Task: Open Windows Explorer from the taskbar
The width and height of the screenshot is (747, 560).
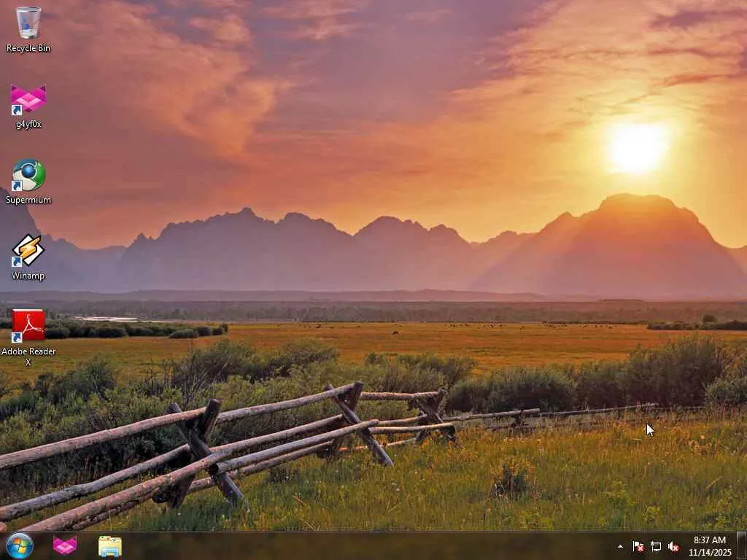Action: tap(110, 546)
